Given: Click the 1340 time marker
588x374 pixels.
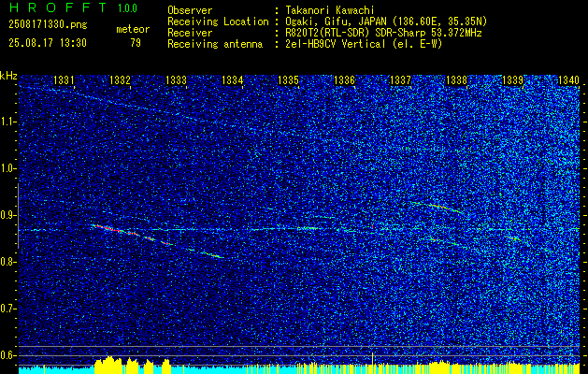Looking at the screenshot, I should pyautogui.click(x=569, y=79).
